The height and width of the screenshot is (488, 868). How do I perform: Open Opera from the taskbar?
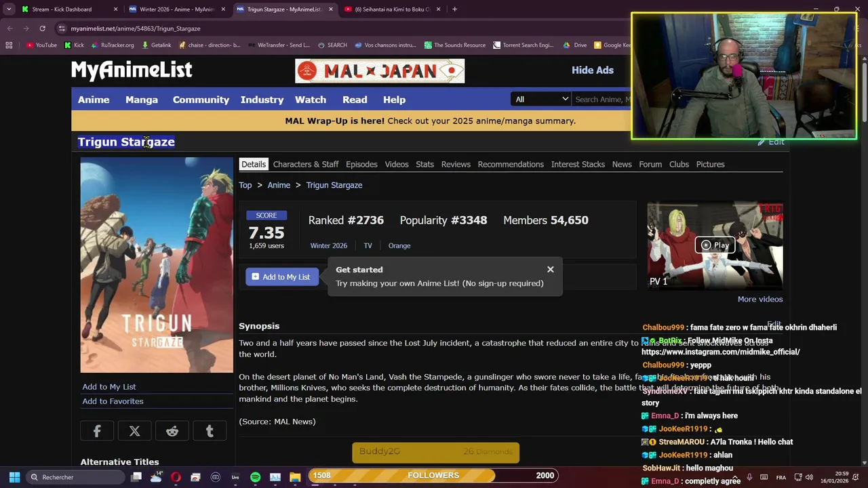coord(176,477)
